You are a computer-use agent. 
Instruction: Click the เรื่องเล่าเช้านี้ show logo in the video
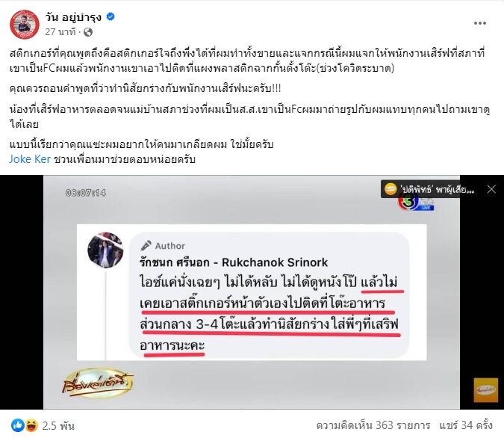pyautogui.click(x=97, y=383)
